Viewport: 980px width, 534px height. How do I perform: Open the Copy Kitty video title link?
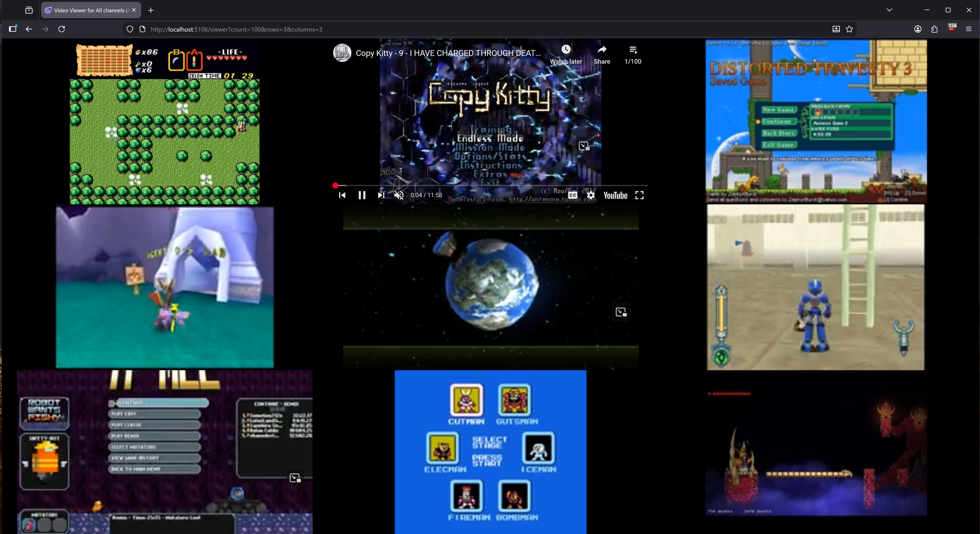point(448,53)
